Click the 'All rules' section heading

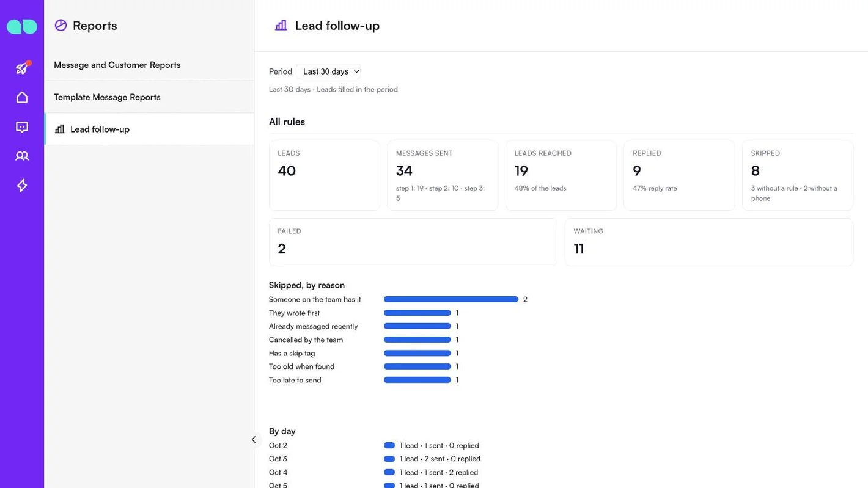[287, 122]
